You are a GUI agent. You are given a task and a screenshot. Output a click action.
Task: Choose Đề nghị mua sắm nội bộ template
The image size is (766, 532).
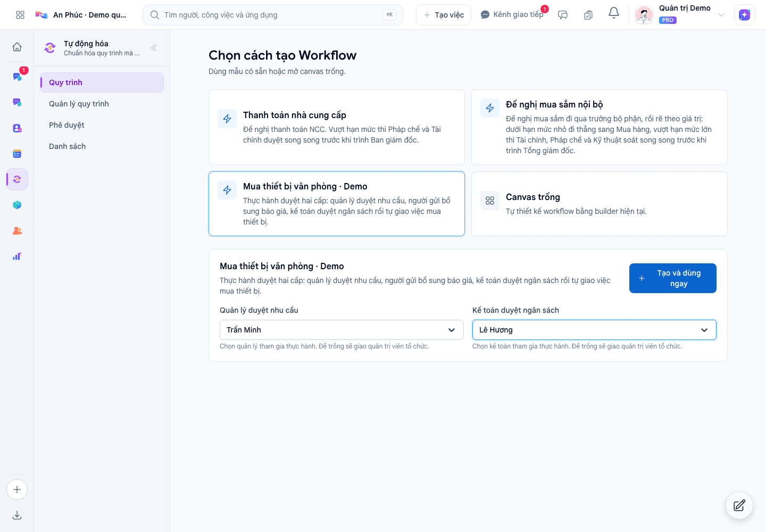tap(600, 127)
